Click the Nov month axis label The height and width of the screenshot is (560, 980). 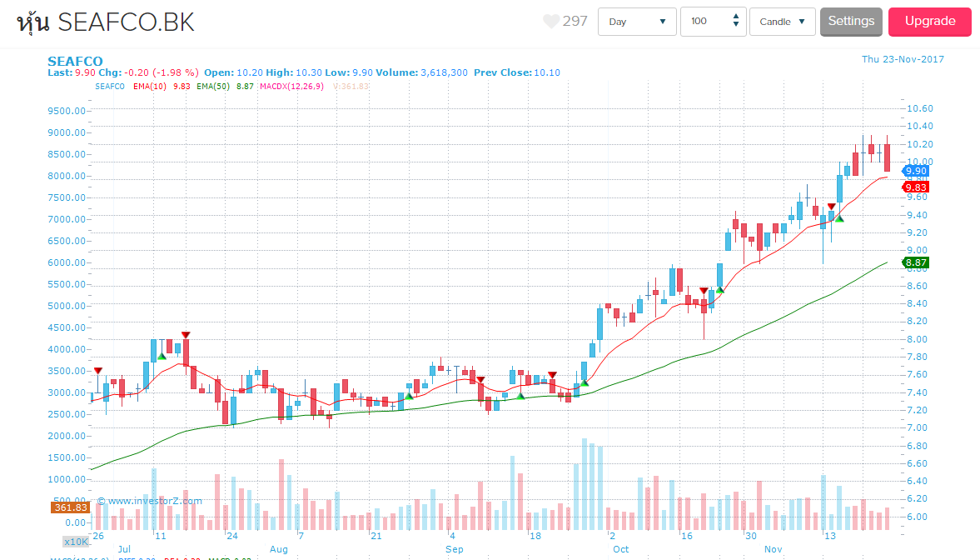click(x=774, y=549)
